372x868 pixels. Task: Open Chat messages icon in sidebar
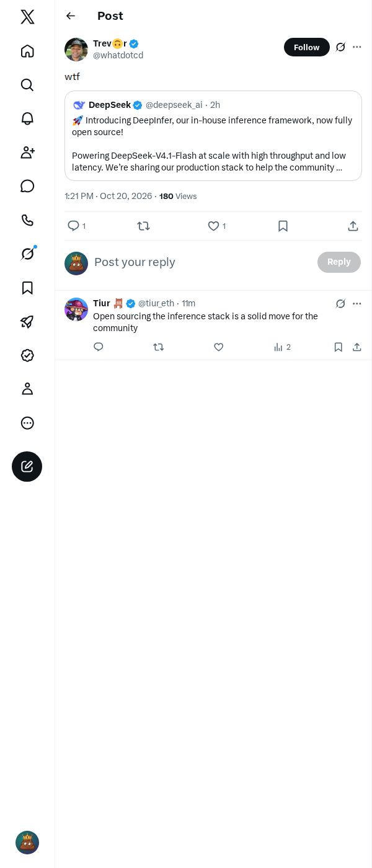pyautogui.click(x=27, y=186)
